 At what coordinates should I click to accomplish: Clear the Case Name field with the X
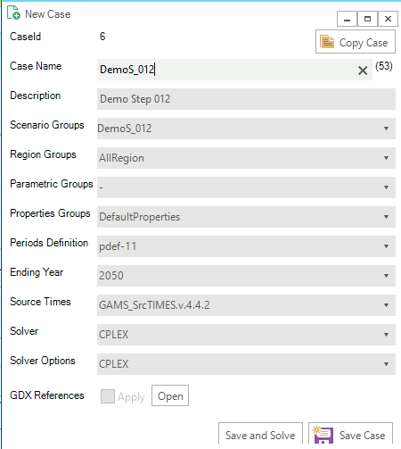pos(362,70)
